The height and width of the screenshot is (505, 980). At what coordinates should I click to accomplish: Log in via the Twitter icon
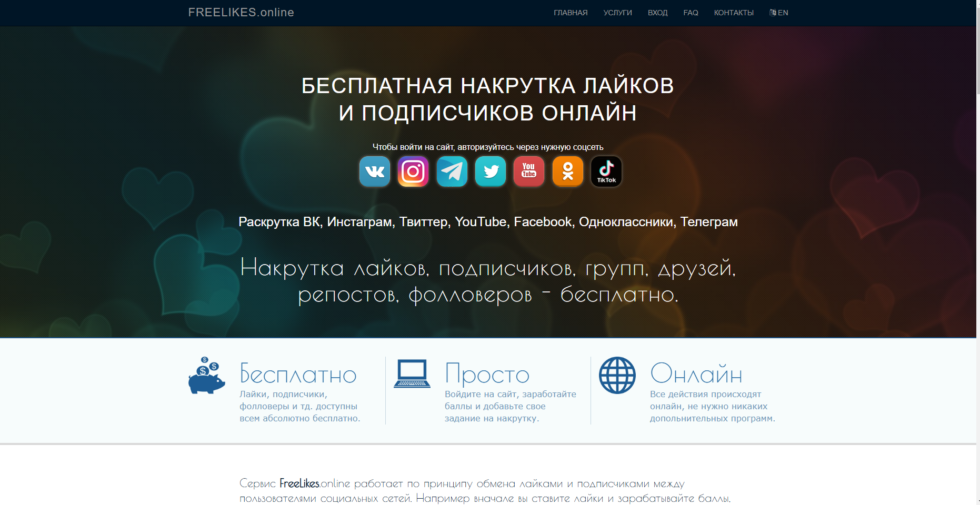click(491, 171)
